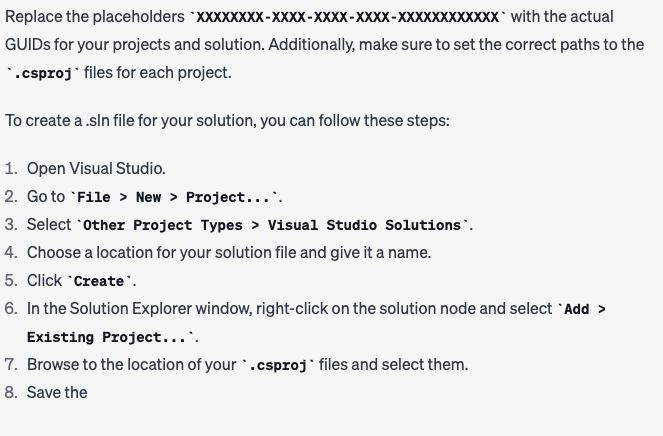This screenshot has width=663, height=436.
Task: Click 'To create a .sln file' sentence
Action: click(x=227, y=121)
